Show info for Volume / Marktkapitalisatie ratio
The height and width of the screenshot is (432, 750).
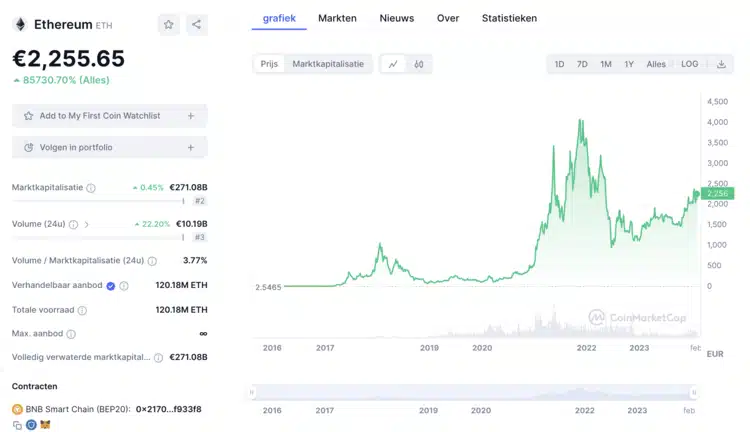tap(152, 261)
